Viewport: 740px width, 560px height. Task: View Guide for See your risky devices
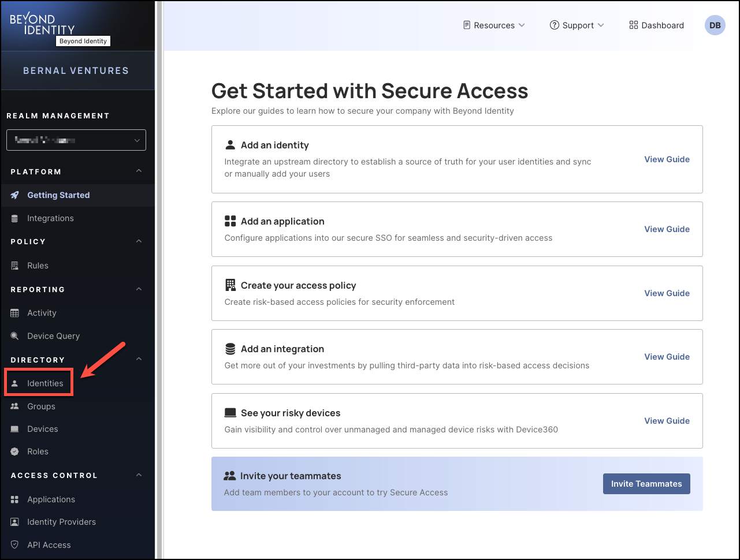667,421
